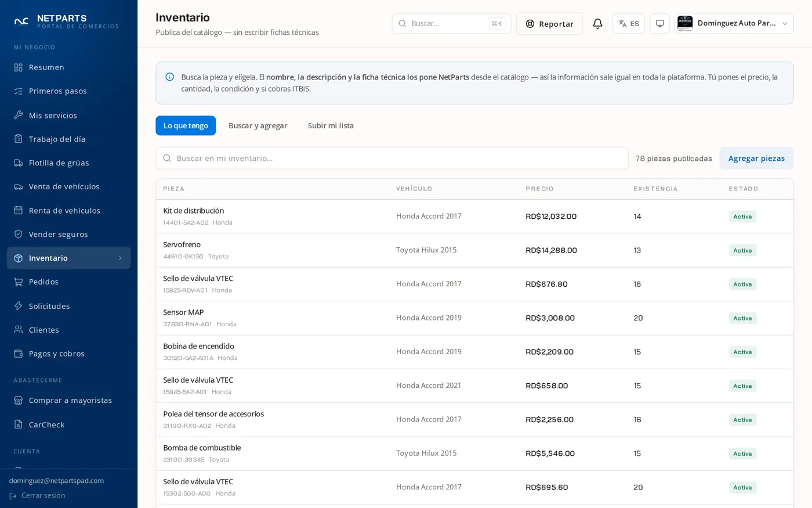The height and width of the screenshot is (508, 812).
Task: Click the translate icon next to ES
Action: (x=623, y=24)
